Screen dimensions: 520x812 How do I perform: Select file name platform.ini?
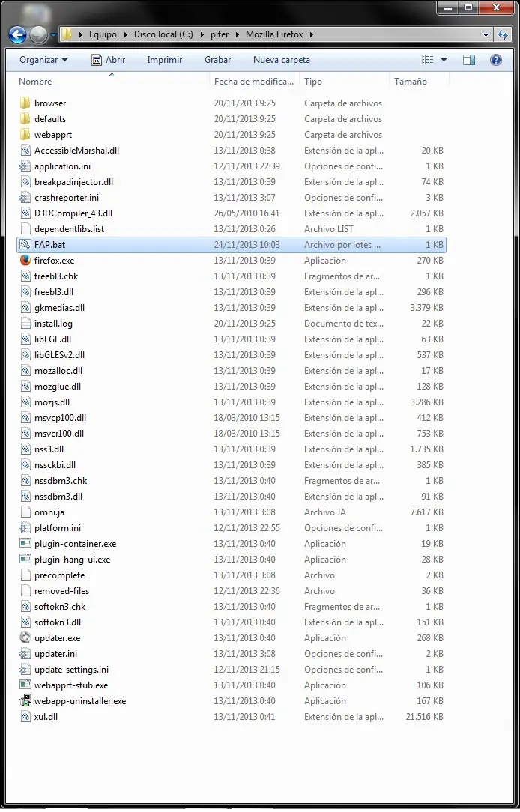pos(58,528)
